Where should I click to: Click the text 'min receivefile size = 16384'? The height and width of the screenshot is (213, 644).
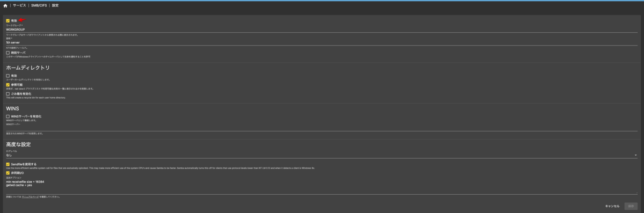click(x=25, y=182)
